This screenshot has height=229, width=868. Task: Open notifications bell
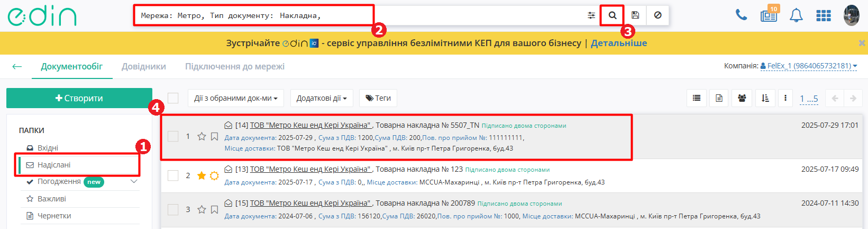pos(796,15)
